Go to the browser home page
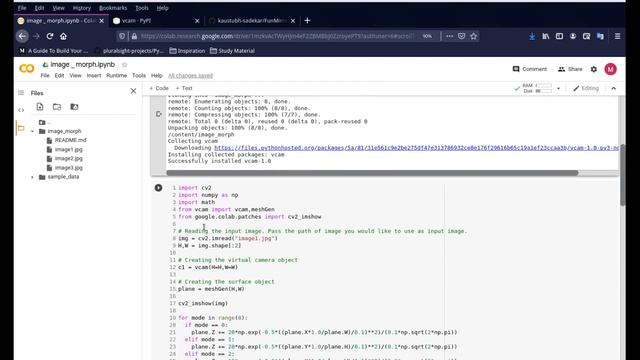 pos(63,36)
